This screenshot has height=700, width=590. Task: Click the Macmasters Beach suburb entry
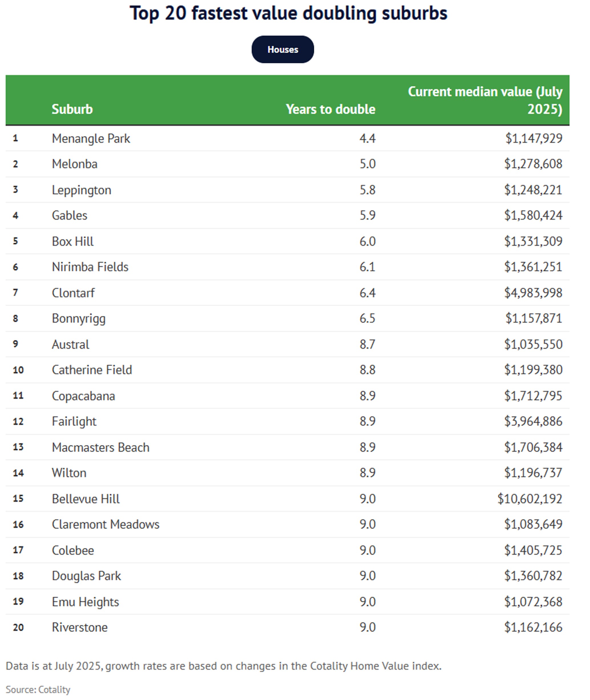click(x=100, y=447)
